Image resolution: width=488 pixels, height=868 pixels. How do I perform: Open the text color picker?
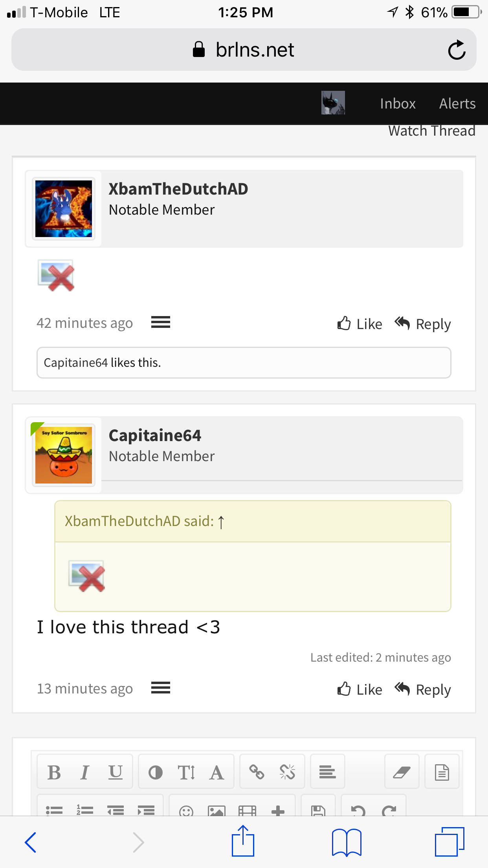(x=156, y=772)
